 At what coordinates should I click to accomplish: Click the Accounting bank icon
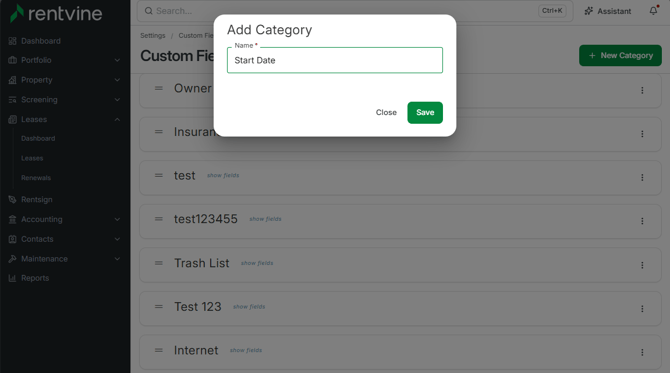(12, 219)
